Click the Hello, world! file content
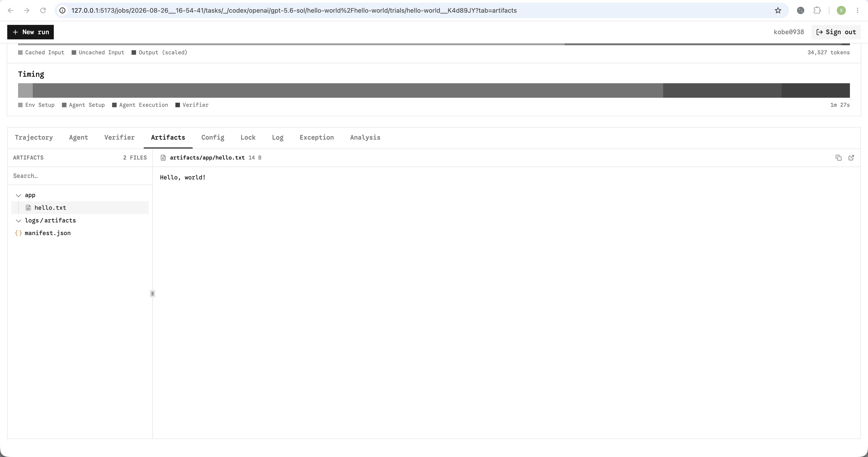This screenshot has height=457, width=868. [183, 177]
